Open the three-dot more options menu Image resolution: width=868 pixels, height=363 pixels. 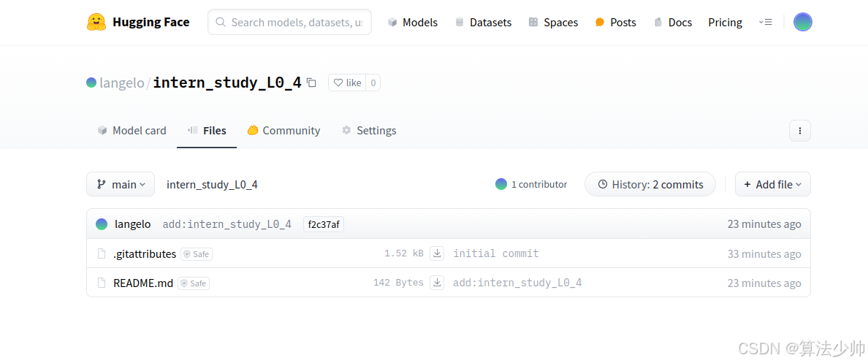pos(799,131)
